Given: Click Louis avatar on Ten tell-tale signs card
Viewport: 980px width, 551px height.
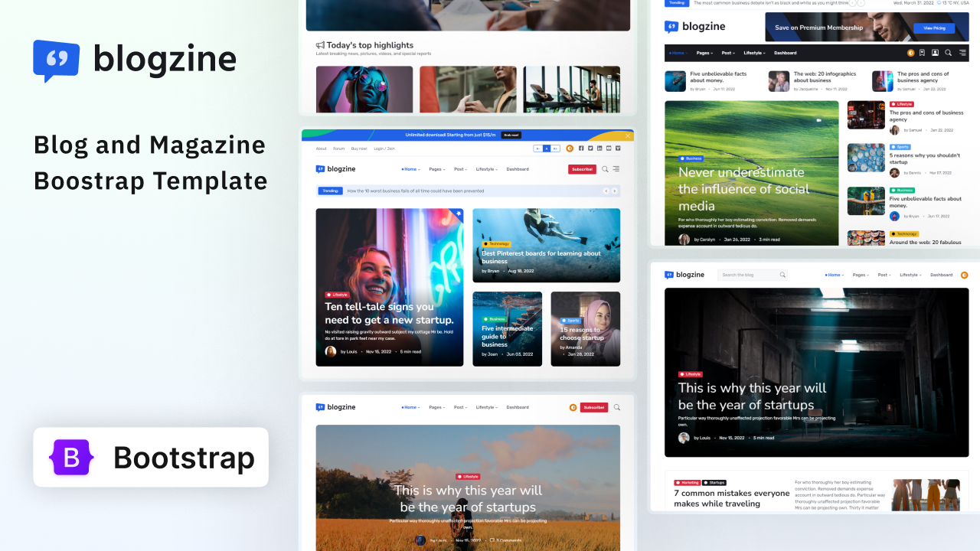Looking at the screenshot, I should click(331, 351).
